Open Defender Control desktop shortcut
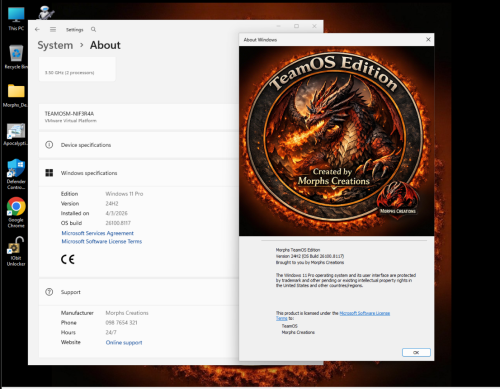500x389 pixels. [x=16, y=174]
